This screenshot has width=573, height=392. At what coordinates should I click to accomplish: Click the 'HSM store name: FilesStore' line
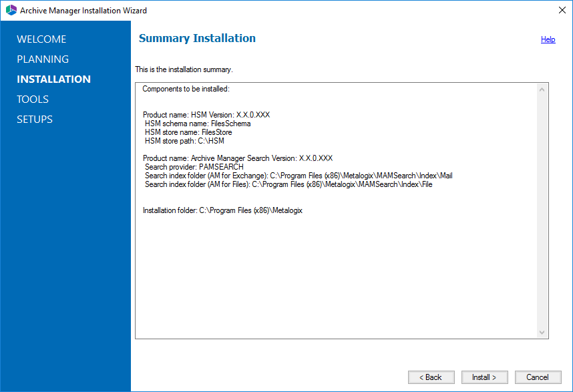coord(188,132)
